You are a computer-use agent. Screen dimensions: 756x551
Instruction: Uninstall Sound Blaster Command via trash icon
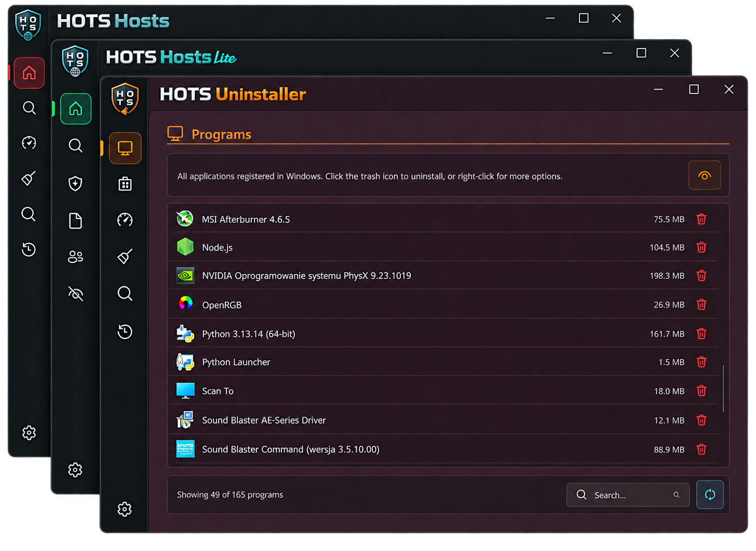(x=701, y=450)
